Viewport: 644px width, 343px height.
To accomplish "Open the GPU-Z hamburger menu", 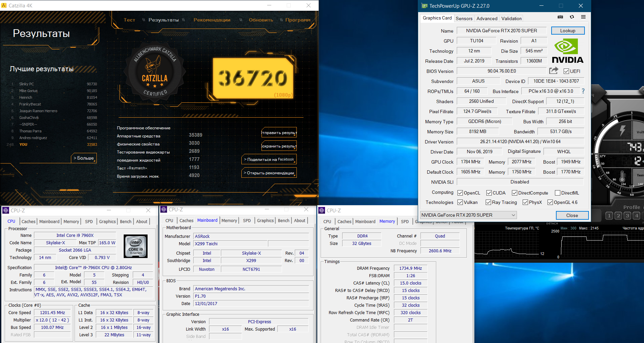I will point(583,17).
